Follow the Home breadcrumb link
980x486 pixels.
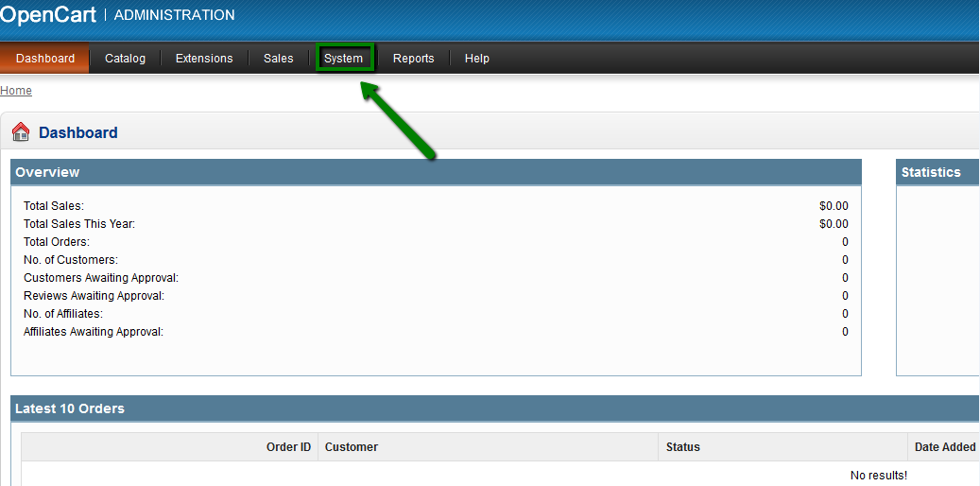tap(16, 91)
